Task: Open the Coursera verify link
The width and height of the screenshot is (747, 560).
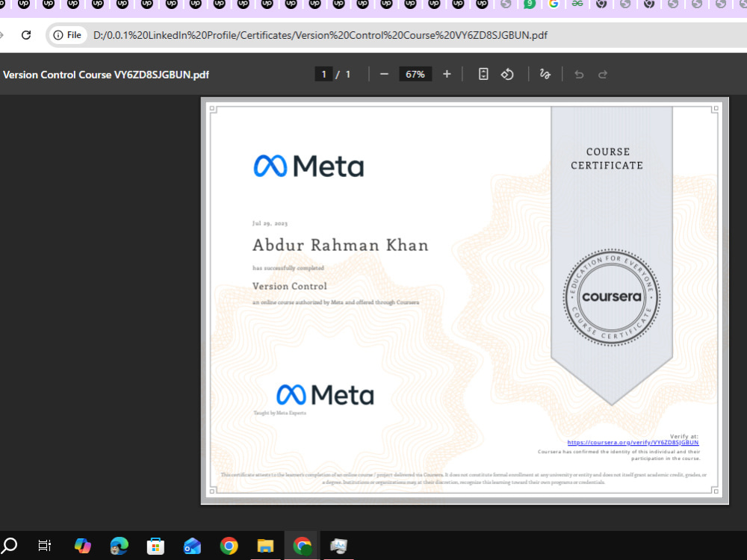Action: click(x=633, y=442)
